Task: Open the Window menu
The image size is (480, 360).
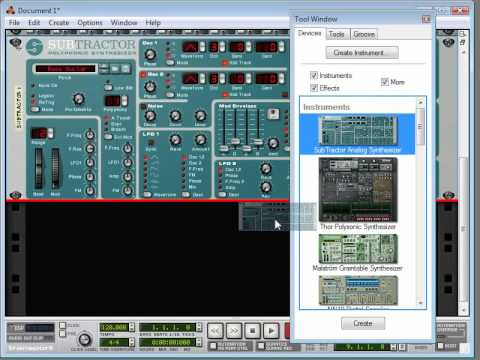Action: [124, 23]
